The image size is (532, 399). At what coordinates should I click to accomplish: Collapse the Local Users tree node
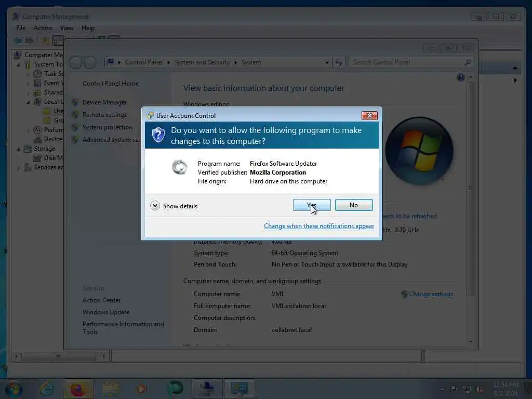(28, 102)
